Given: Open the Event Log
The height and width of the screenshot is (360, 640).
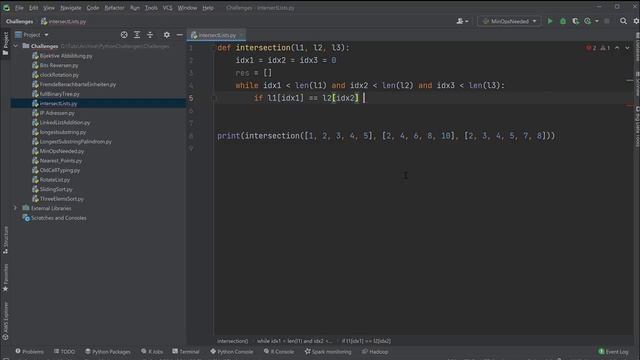Looking at the screenshot, I should pos(613,351).
